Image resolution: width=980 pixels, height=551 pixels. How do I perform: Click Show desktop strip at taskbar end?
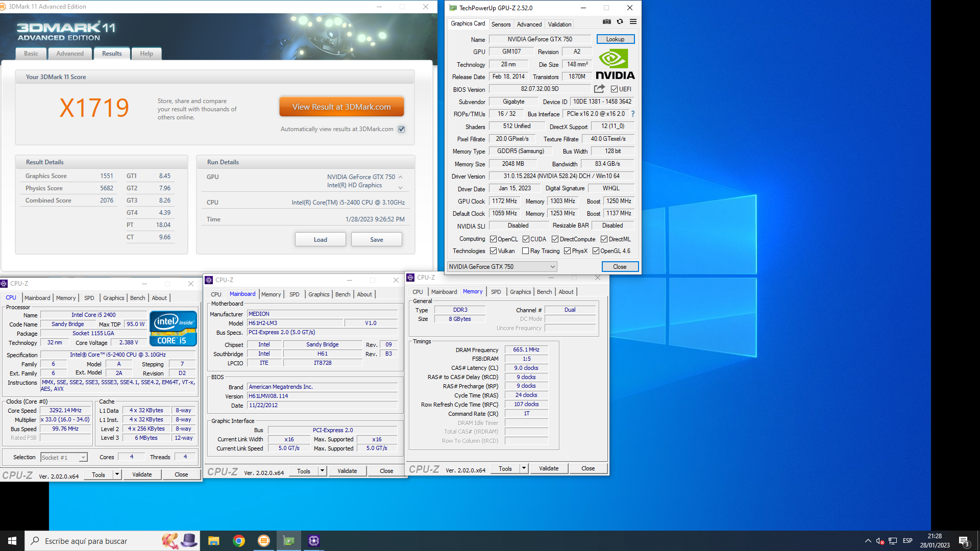coord(978,541)
